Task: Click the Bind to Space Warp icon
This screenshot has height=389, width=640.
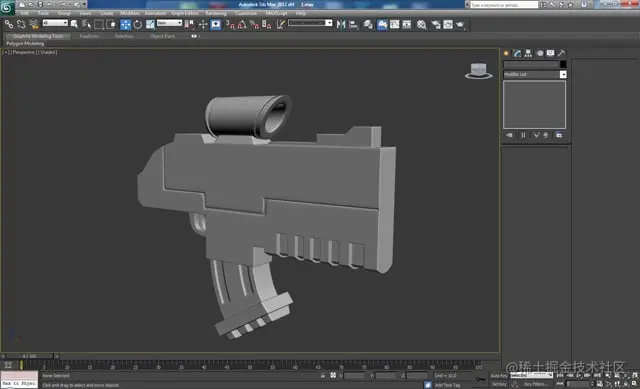Action: 34,24
